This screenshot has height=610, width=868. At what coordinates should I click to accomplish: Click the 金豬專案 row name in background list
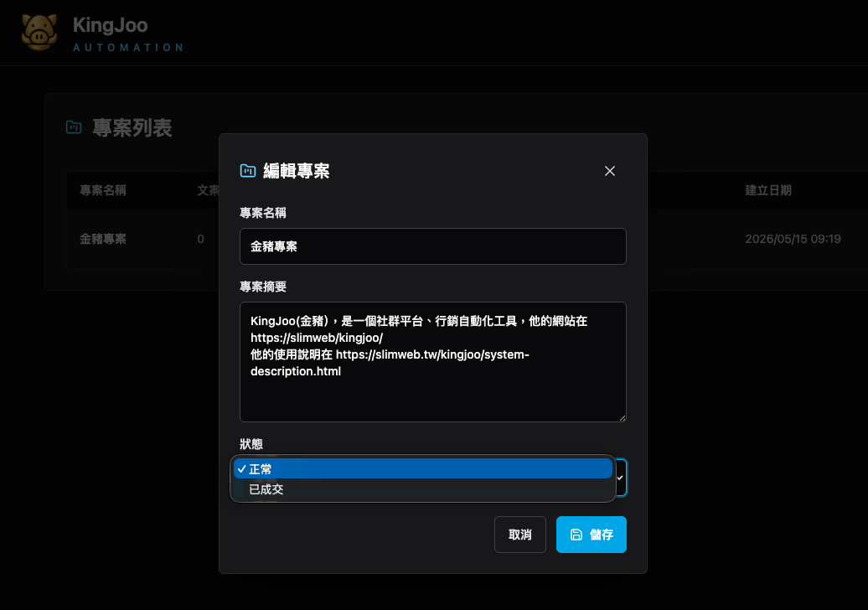(x=103, y=239)
